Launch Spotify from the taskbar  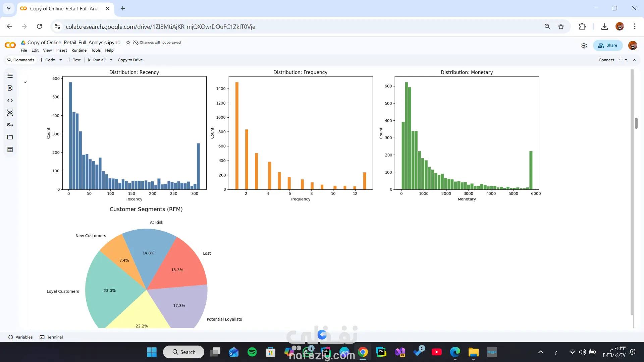point(252,352)
